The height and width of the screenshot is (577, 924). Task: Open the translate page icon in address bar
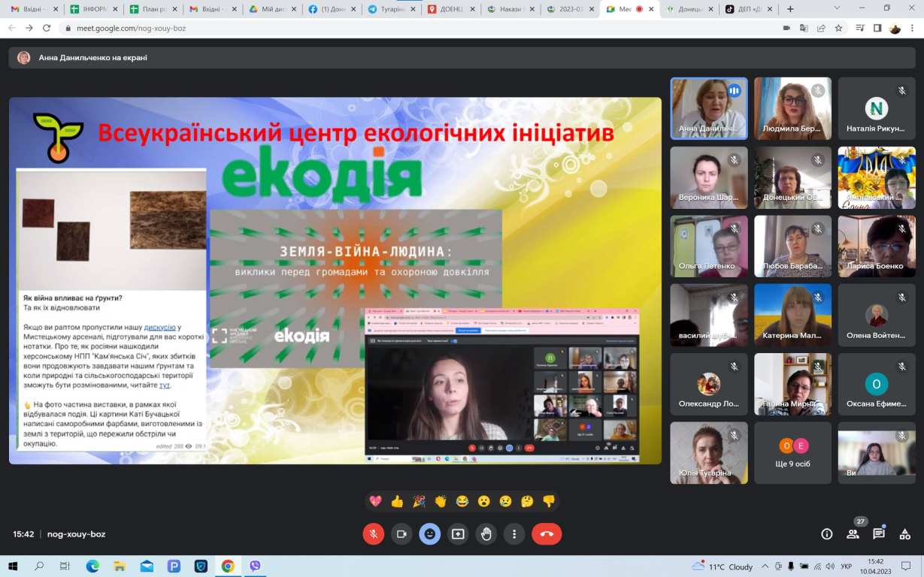pyautogui.click(x=804, y=28)
